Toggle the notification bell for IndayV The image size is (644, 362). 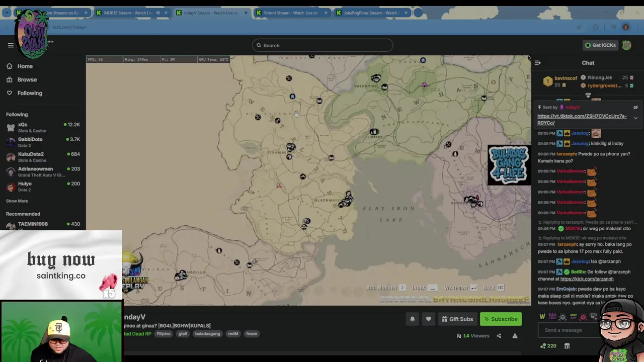click(412, 319)
